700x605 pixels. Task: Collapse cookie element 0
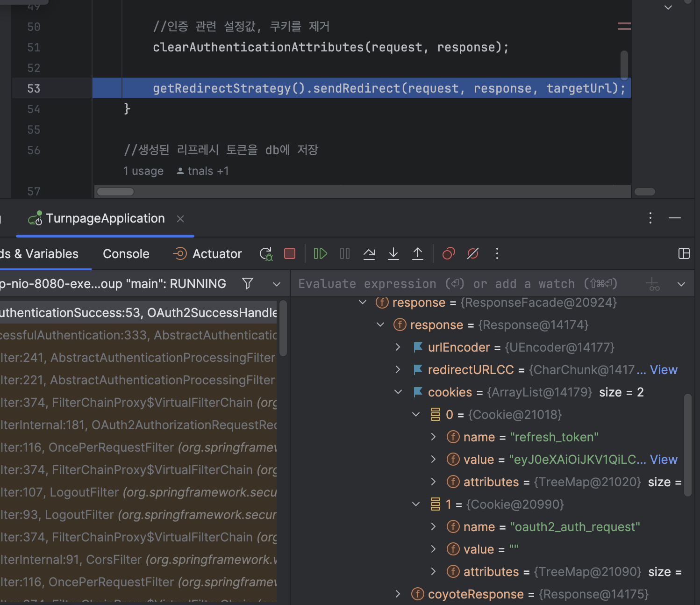tap(416, 415)
